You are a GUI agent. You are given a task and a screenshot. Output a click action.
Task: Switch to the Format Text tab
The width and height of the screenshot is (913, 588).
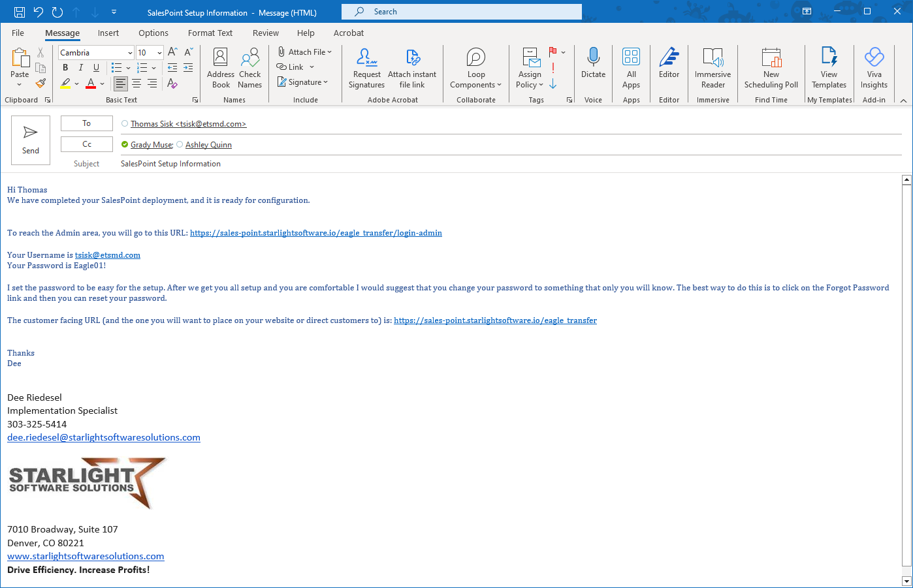210,33
